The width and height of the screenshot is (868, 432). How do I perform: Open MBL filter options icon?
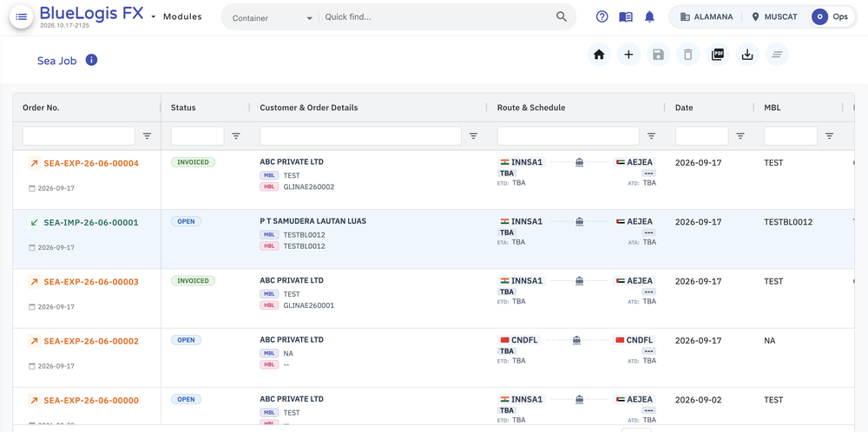pyautogui.click(x=830, y=136)
